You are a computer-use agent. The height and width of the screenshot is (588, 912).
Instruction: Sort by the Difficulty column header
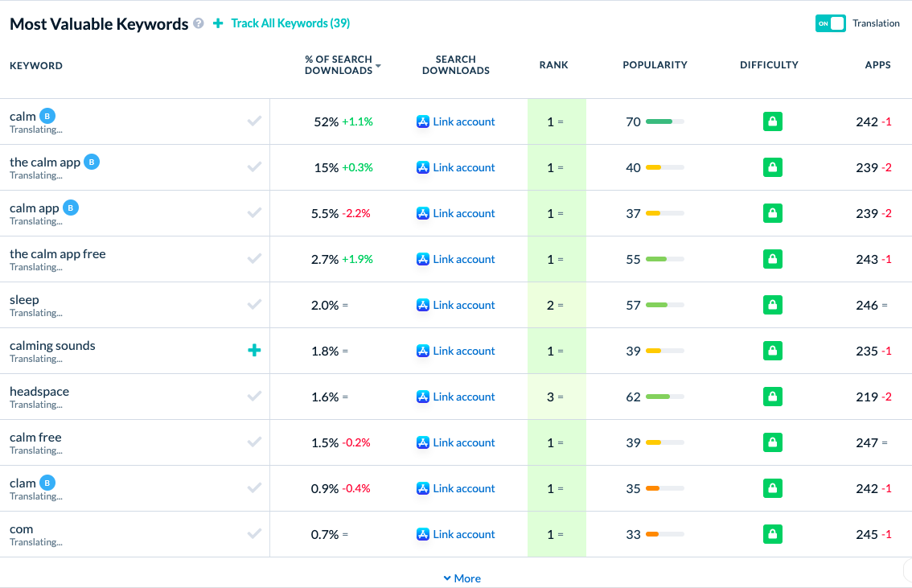[769, 65]
